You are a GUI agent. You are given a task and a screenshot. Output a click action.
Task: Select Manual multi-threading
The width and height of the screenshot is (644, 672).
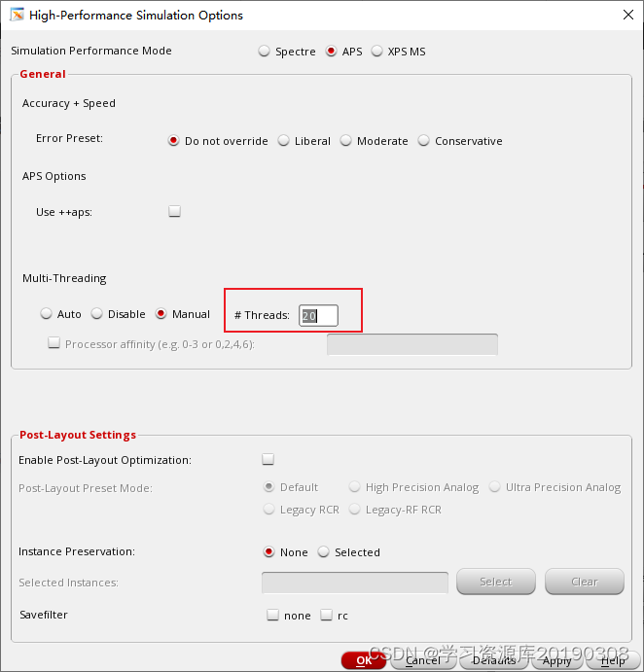(x=161, y=314)
